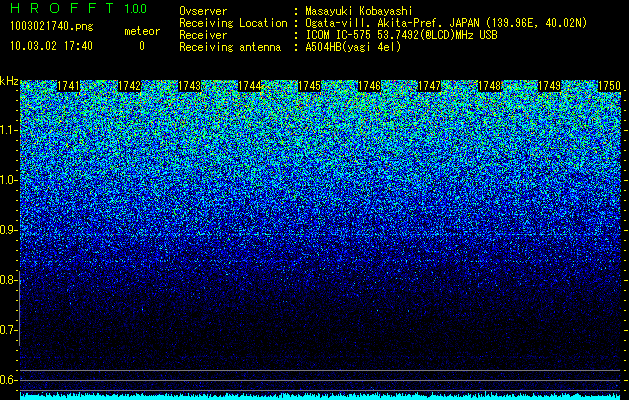Viewport: 629px width, 400px height.
Task: Click the Receiving antenna label
Action: pyautogui.click(x=230, y=47)
